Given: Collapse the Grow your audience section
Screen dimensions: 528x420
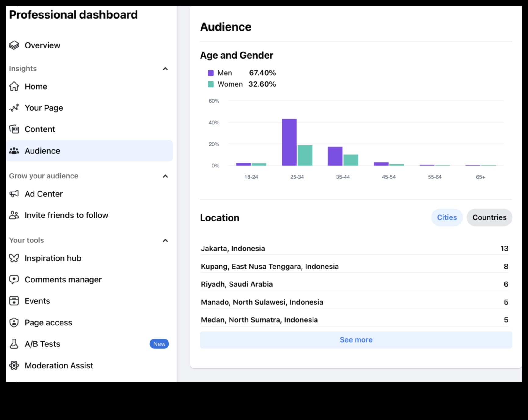Looking at the screenshot, I should pyautogui.click(x=165, y=176).
